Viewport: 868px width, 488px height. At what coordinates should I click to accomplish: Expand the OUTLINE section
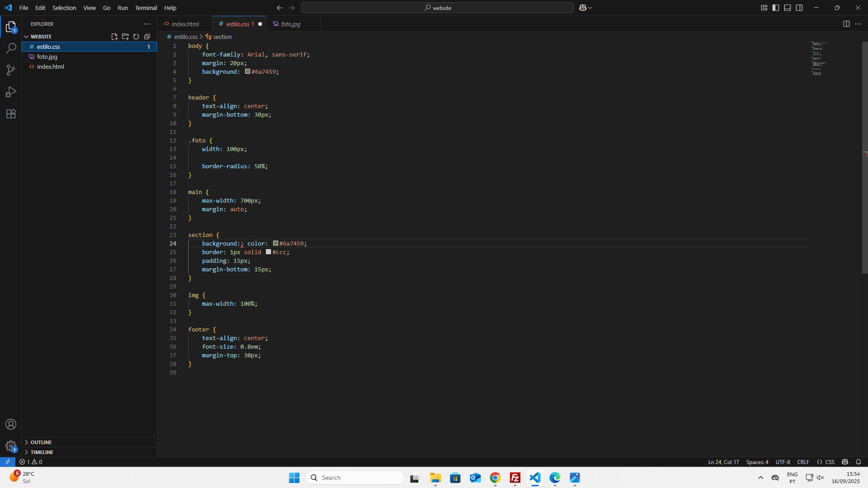coord(42,442)
